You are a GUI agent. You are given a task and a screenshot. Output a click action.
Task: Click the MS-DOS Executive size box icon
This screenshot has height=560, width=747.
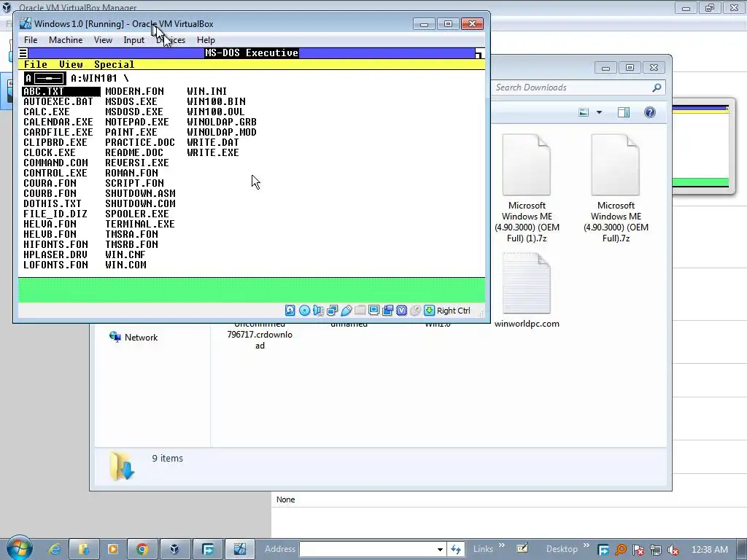point(480,53)
